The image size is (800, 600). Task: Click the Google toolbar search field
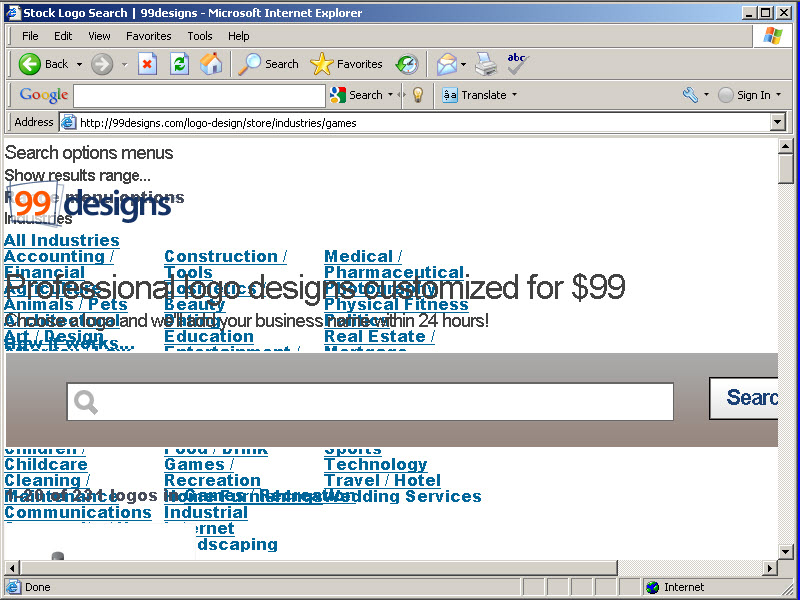pos(199,95)
